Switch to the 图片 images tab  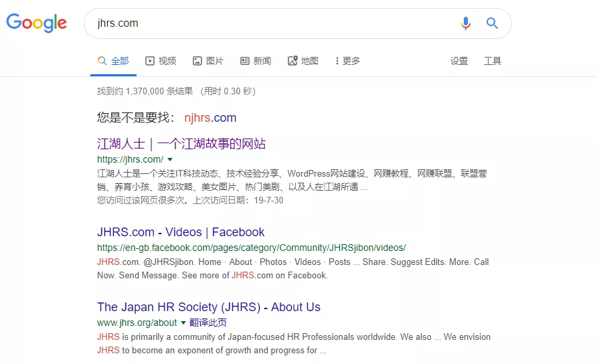coord(208,61)
